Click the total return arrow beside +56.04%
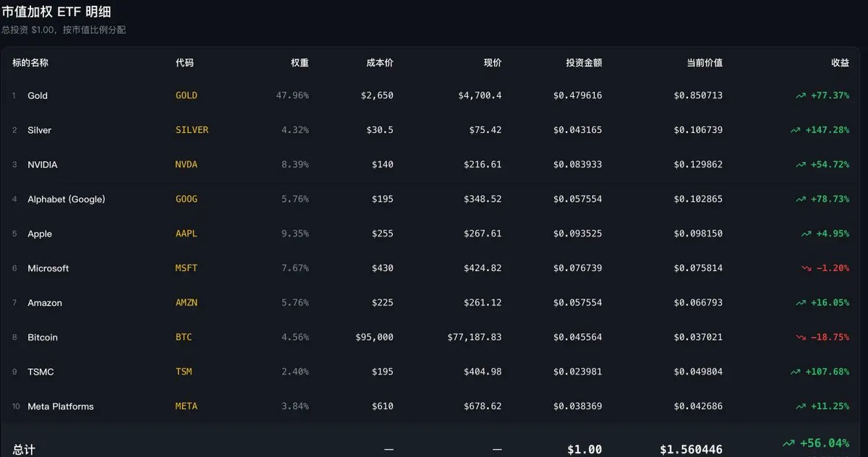The image size is (868, 457). tap(788, 443)
